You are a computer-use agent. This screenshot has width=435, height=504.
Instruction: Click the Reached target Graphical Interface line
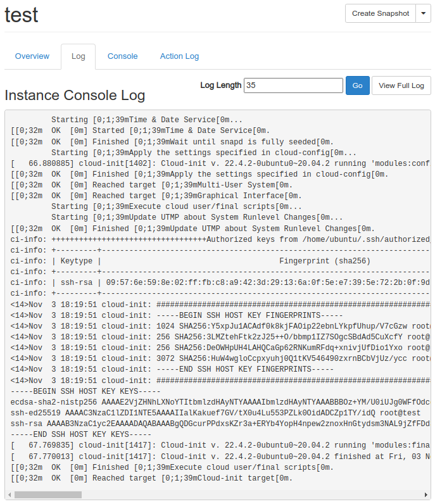tap(156, 196)
